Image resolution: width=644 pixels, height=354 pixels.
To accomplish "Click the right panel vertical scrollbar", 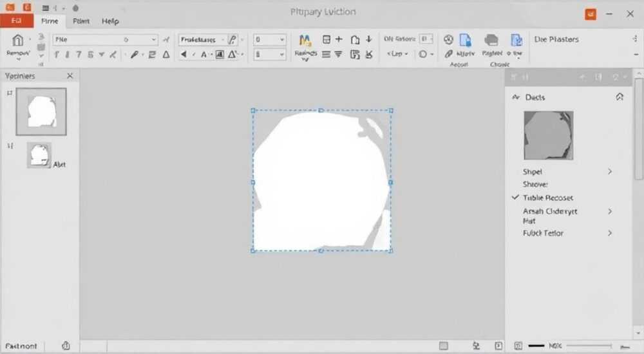I will (639, 129).
